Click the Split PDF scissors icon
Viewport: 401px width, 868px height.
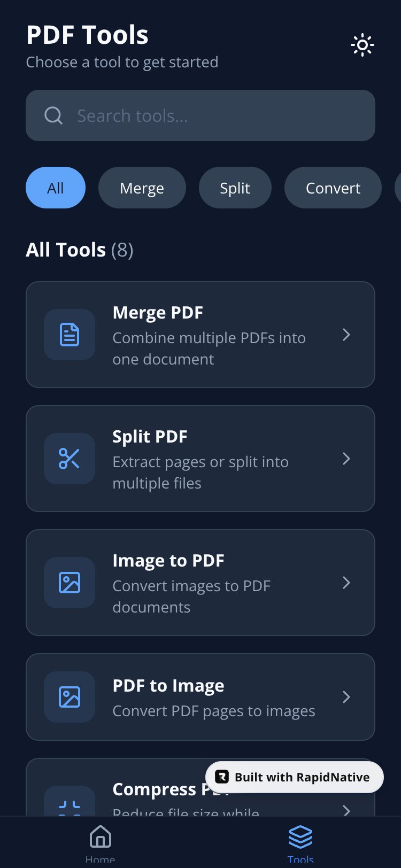coord(70,459)
